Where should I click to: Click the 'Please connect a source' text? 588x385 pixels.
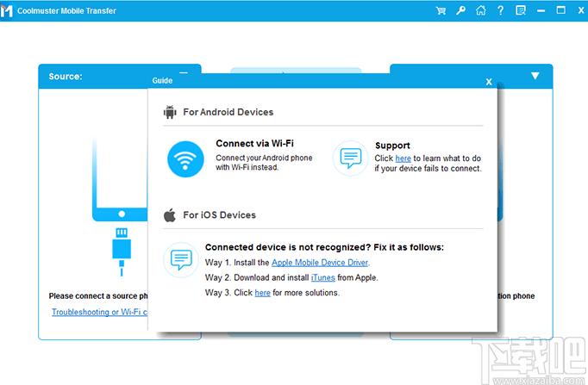(98, 296)
